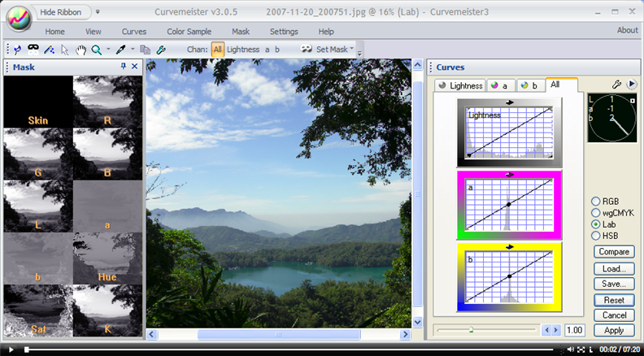Click the Apply button
Image resolution: width=644 pixels, height=356 pixels.
click(x=614, y=330)
